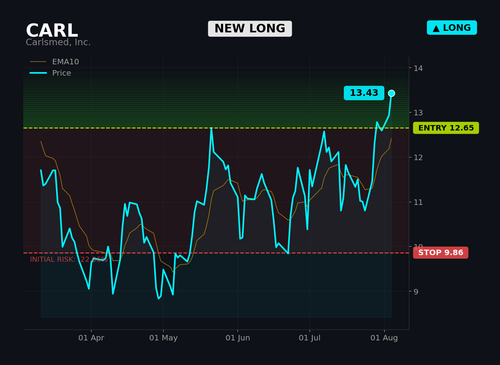500x365 pixels.
Task: Click the 13.43 current price label
Action: pyautogui.click(x=364, y=93)
